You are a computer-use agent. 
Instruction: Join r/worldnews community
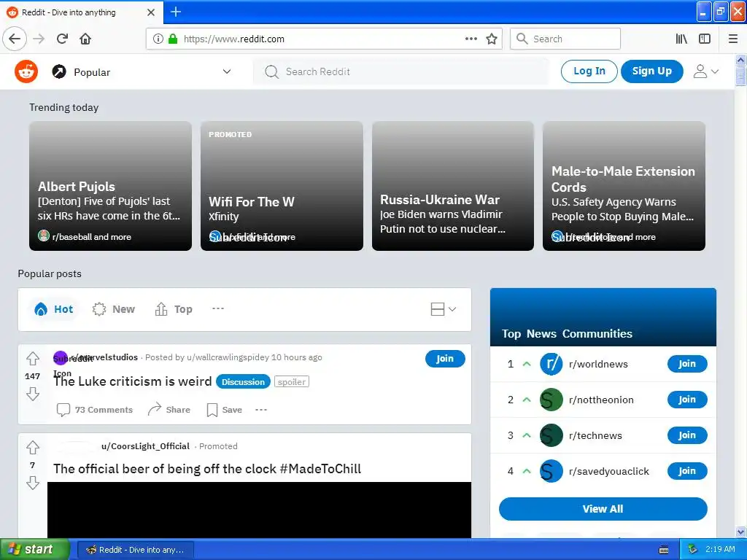(687, 364)
